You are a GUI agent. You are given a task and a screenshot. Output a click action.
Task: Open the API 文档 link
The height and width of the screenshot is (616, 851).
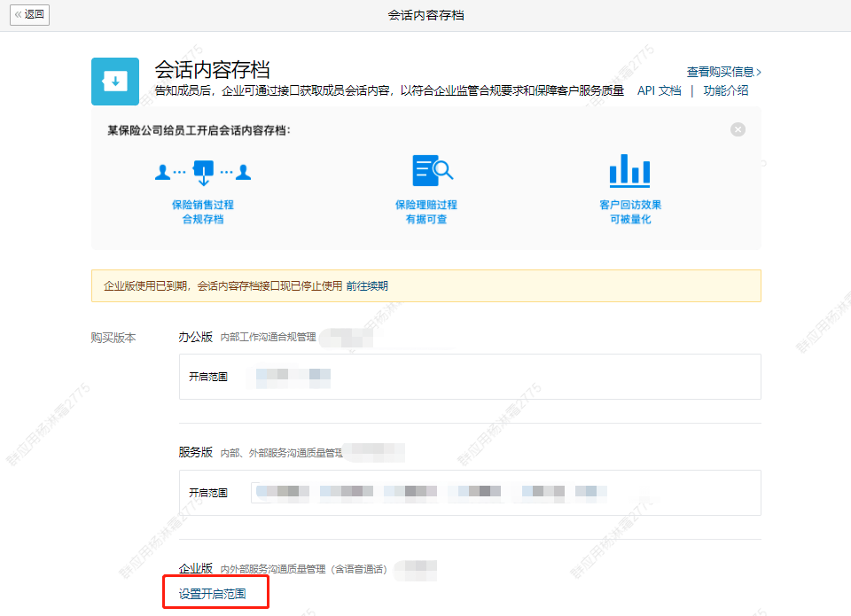pyautogui.click(x=659, y=90)
